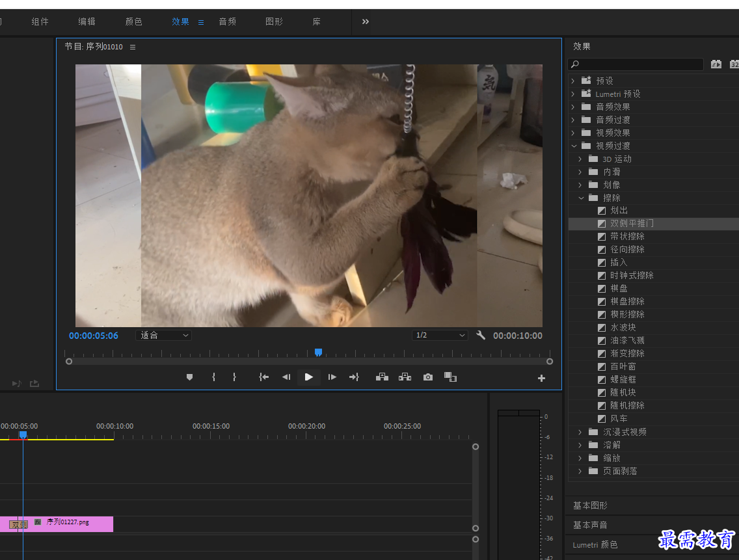
Task: Expand the 音频效果 folder
Action: 573,107
